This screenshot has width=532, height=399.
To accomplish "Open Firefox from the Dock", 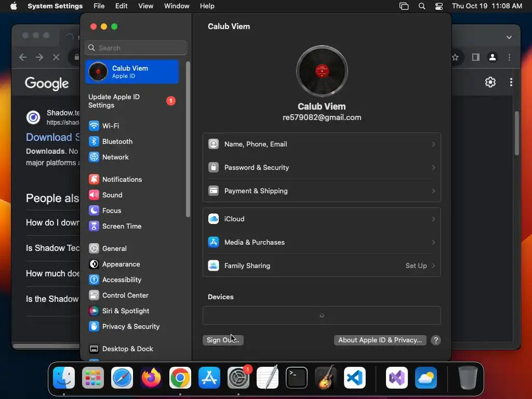I will pos(151,378).
